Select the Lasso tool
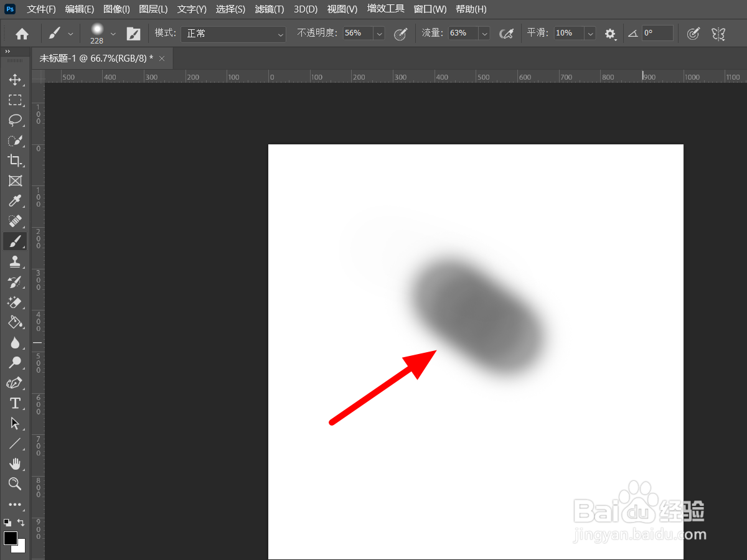Screen dimensions: 747x560 point(15,120)
